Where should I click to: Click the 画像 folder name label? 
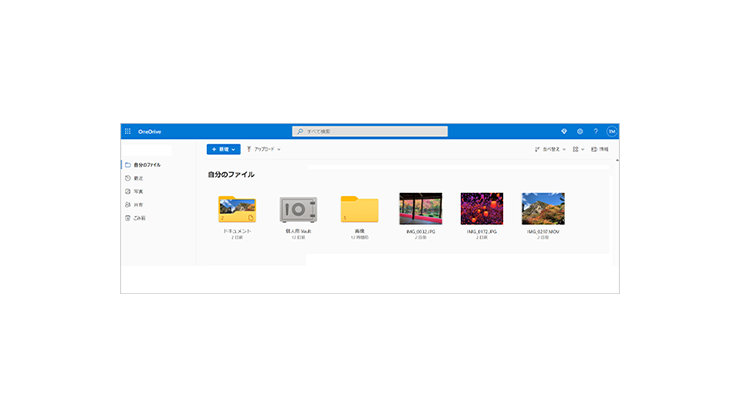click(359, 231)
